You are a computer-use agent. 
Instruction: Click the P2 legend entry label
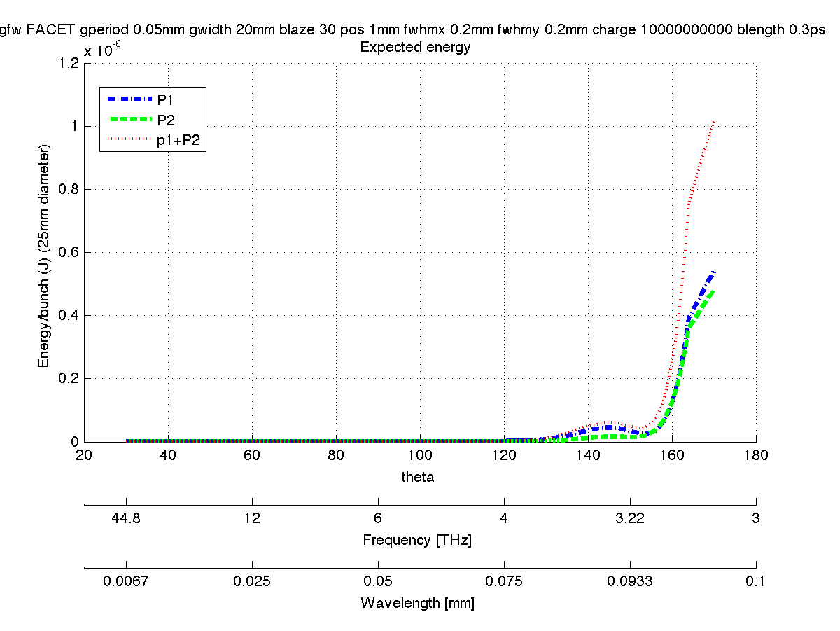pyautogui.click(x=166, y=120)
